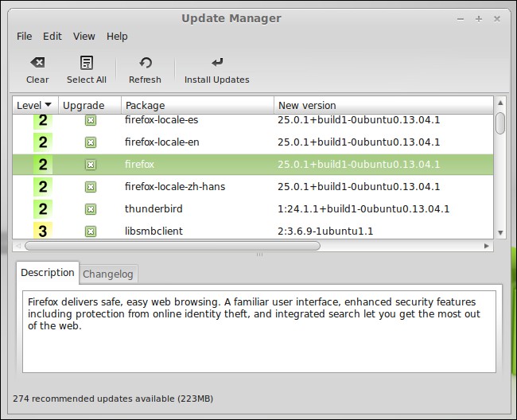Click level 2 badge of firefox-locale-zh-hans row

[43, 187]
